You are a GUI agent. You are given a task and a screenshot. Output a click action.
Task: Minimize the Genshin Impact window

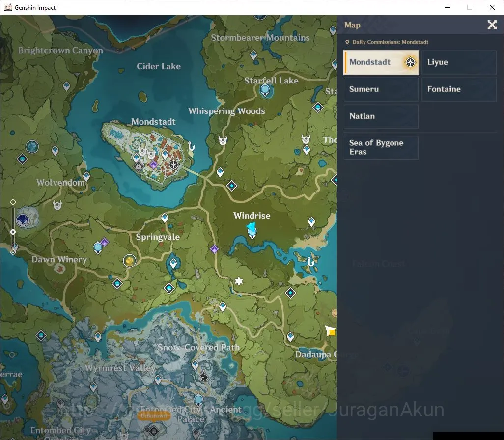pyautogui.click(x=447, y=7)
